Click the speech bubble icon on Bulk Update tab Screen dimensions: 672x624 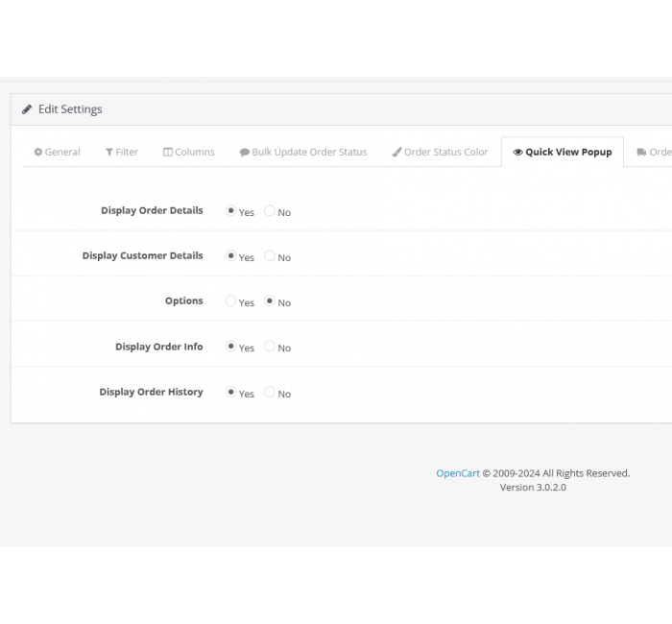pyautogui.click(x=244, y=153)
